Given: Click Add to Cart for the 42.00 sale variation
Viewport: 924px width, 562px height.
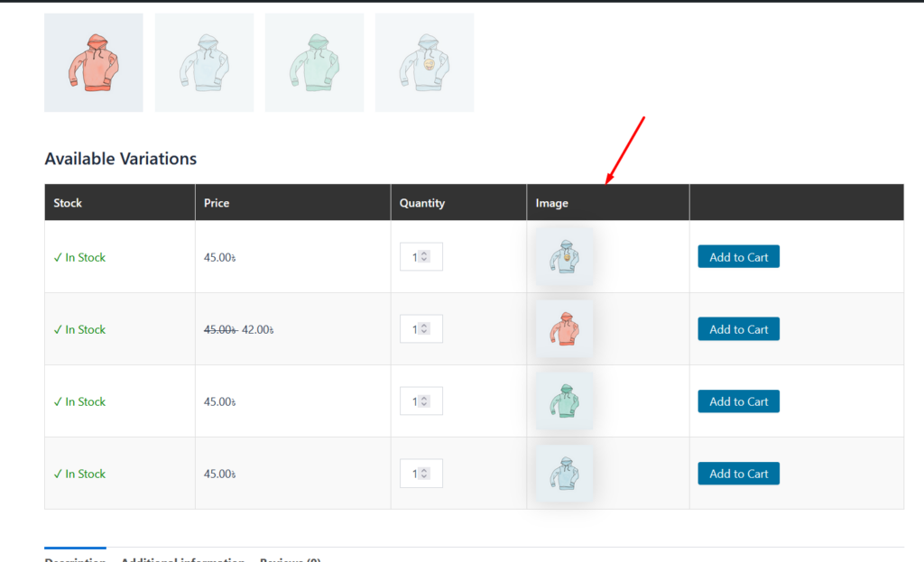Looking at the screenshot, I should (x=738, y=329).
